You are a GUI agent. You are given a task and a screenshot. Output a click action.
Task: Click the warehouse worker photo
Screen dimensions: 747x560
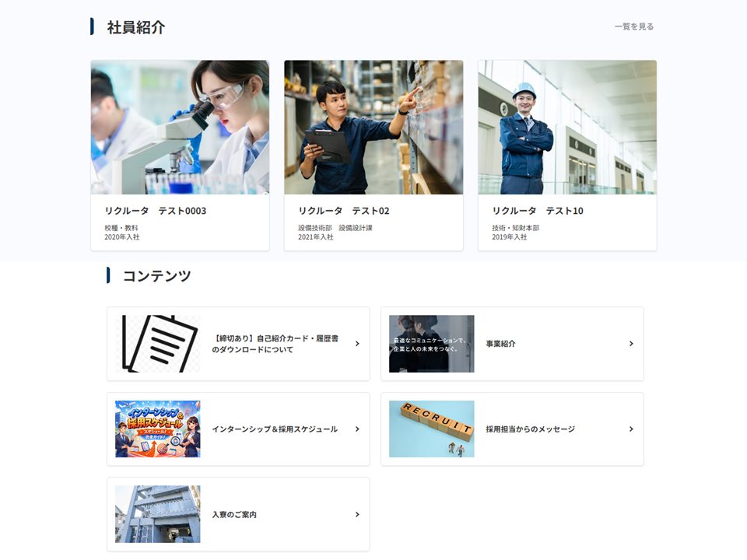pos(373,127)
